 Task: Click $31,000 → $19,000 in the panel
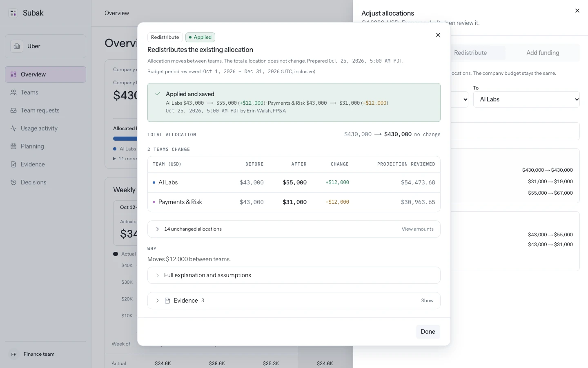coord(550,182)
